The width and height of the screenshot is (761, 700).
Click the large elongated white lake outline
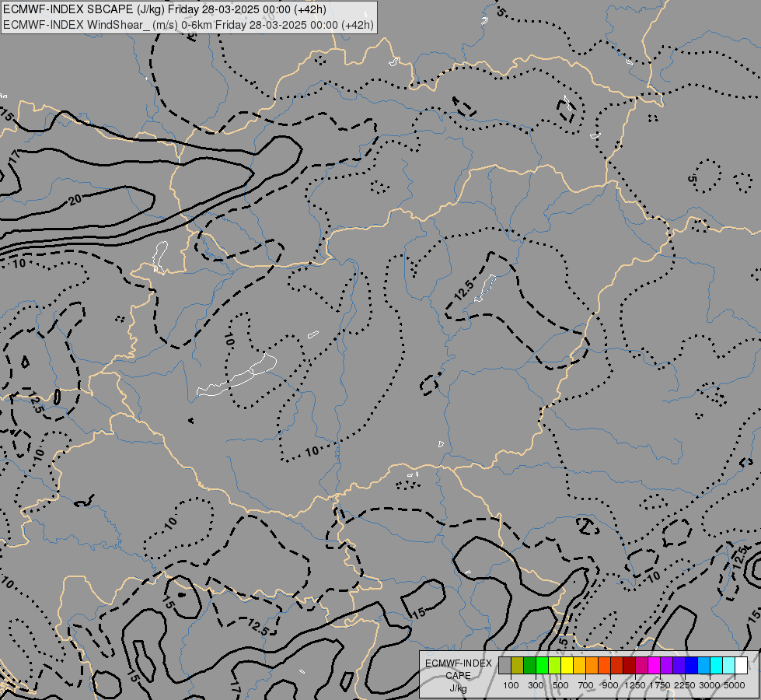(237, 376)
